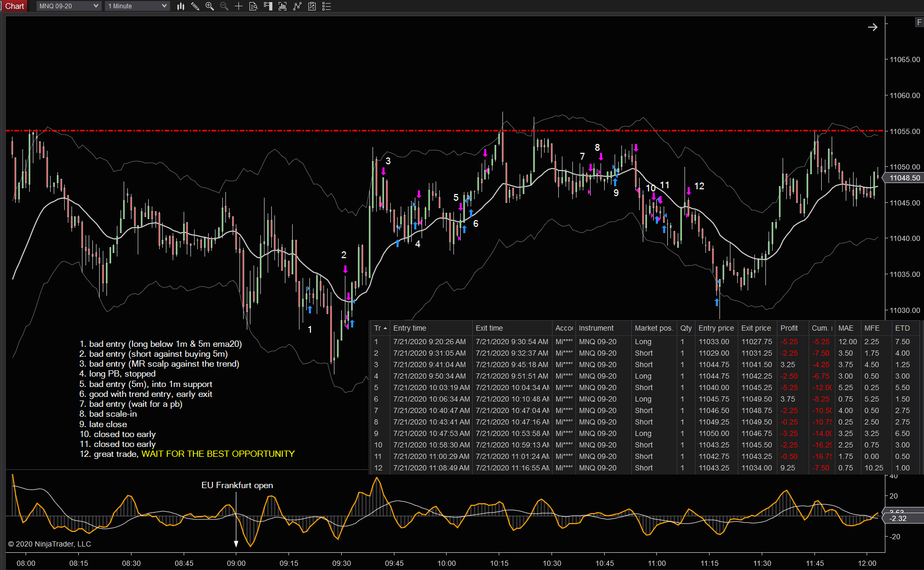
Task: Toggle the Chart Trader panel icon
Action: [268, 6]
